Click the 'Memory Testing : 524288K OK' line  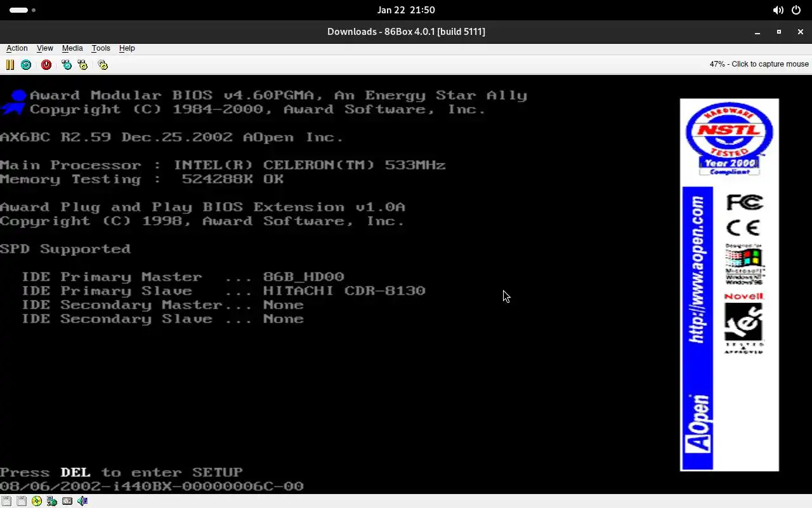point(142,179)
